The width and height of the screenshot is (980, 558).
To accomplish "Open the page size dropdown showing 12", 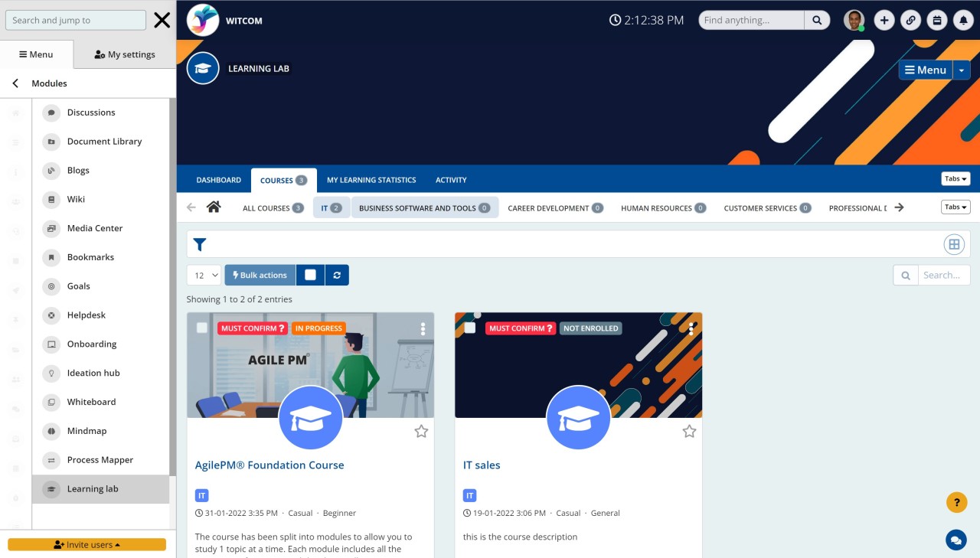I will tap(204, 275).
